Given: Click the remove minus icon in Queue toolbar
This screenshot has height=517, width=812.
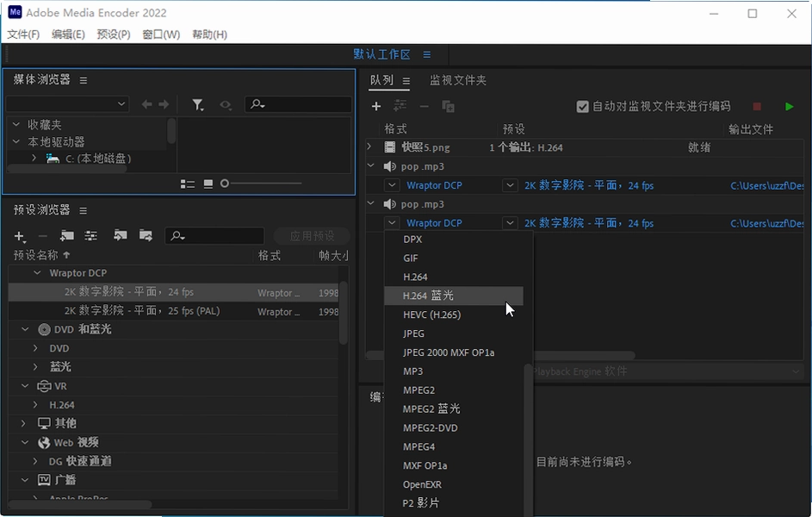Looking at the screenshot, I should pyautogui.click(x=425, y=107).
